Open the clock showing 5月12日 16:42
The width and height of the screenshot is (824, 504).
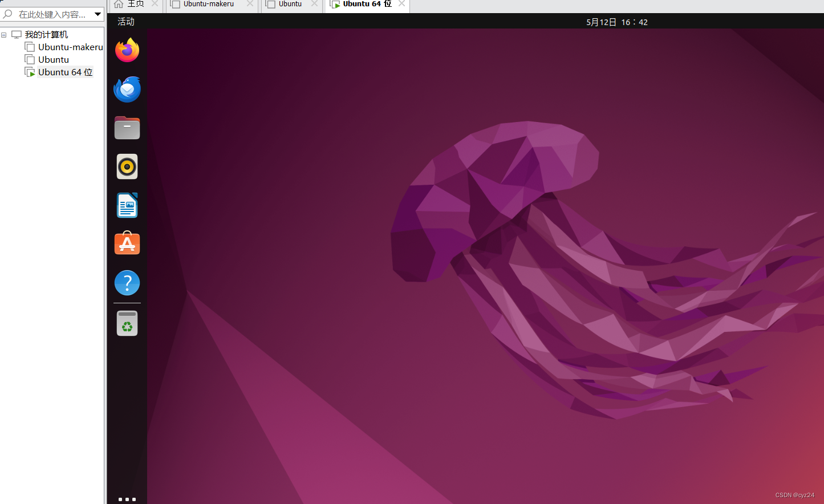617,22
